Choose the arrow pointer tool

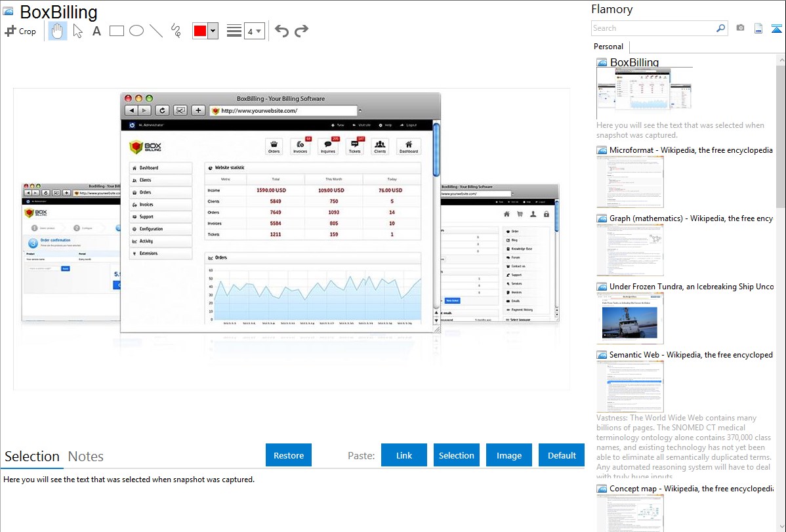click(x=77, y=31)
